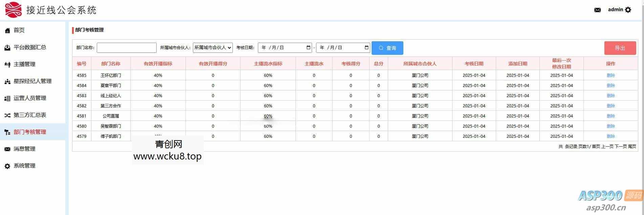Click the cell 王怀亿部门
Image resolution: width=644 pixels, height=215 pixels.
111,75
